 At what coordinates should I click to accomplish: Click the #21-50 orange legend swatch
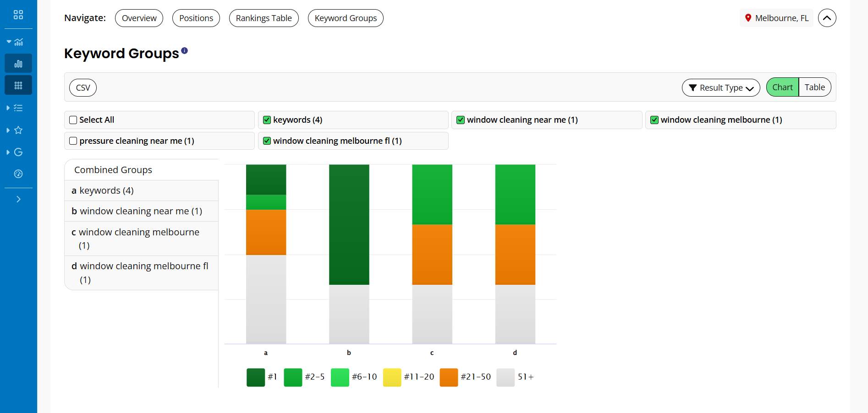point(449,377)
